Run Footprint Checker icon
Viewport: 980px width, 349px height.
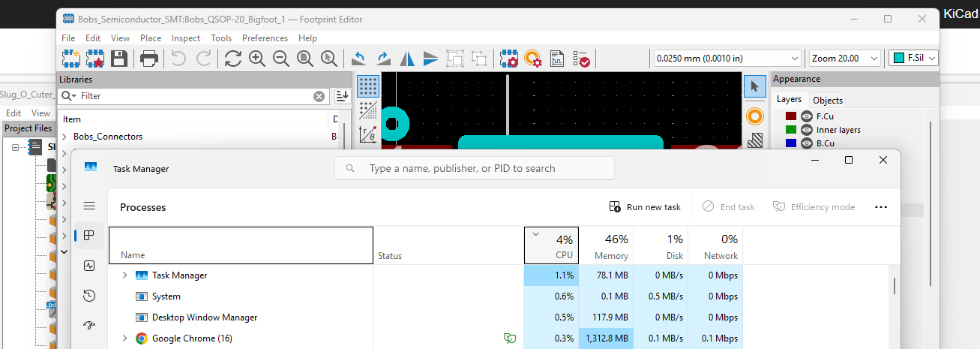(581, 58)
